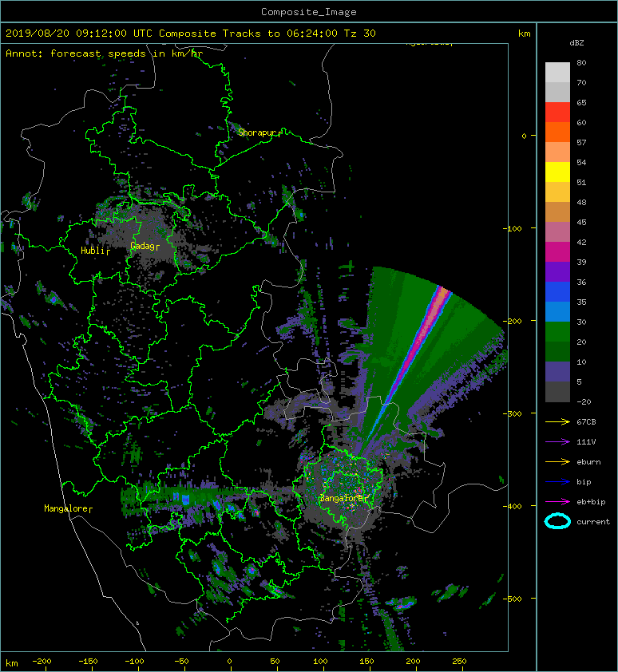The width and height of the screenshot is (618, 672).
Task: Click the '65' dBZ scale value
Action: 581,102
